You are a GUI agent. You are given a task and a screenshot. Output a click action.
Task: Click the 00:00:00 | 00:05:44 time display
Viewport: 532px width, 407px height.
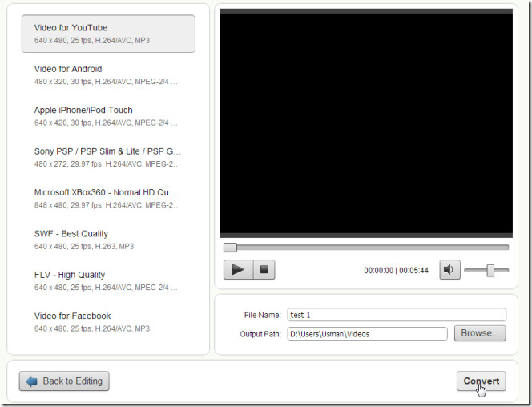point(396,270)
